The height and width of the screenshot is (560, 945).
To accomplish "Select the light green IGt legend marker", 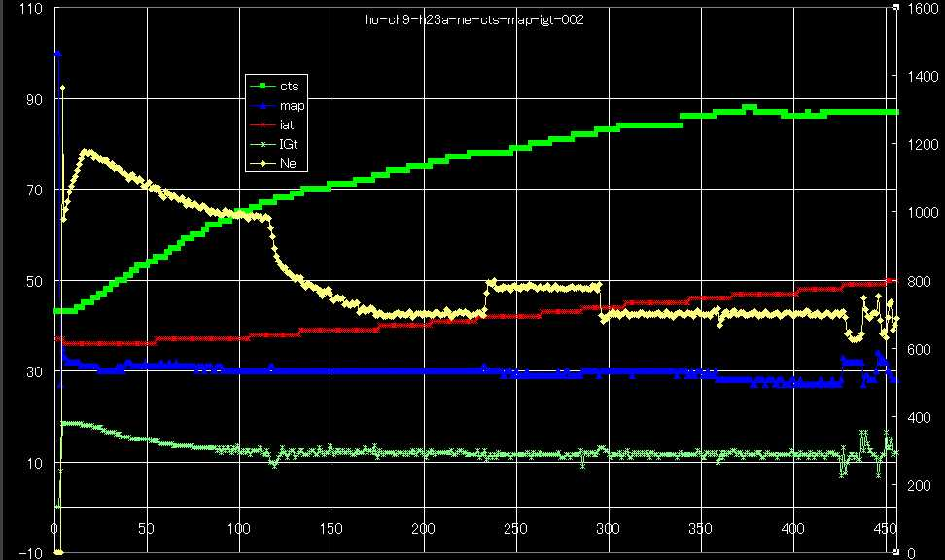I will point(262,144).
